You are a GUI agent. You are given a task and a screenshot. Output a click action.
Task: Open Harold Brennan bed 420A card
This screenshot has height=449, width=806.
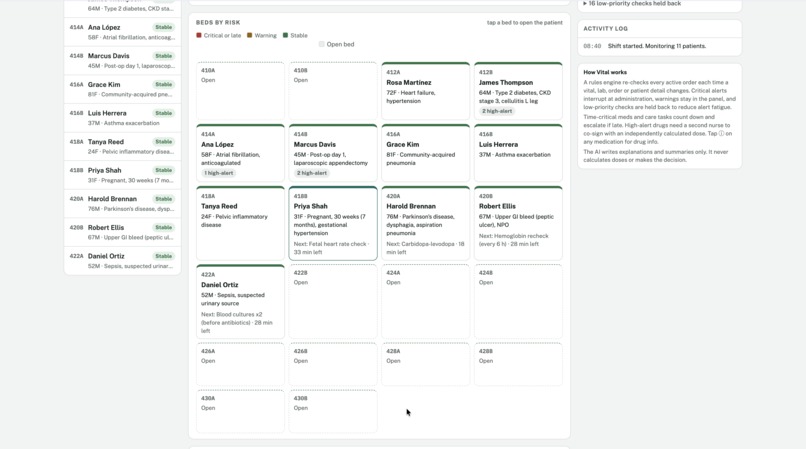pyautogui.click(x=426, y=223)
